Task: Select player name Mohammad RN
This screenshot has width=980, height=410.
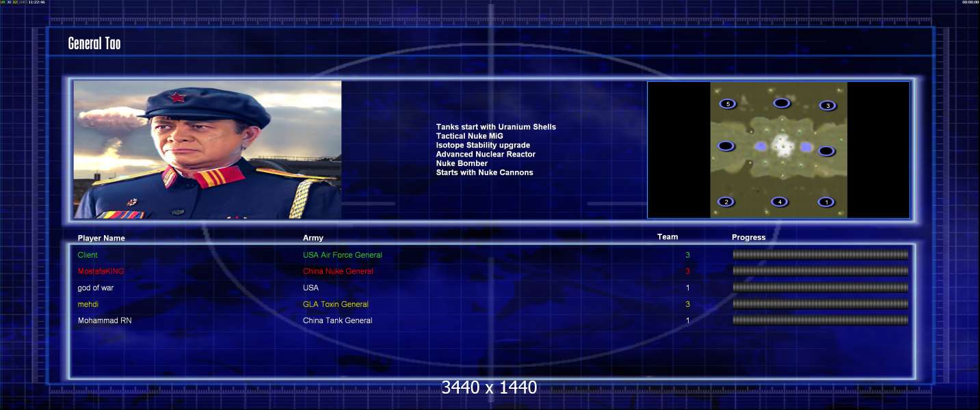Action: [105, 320]
